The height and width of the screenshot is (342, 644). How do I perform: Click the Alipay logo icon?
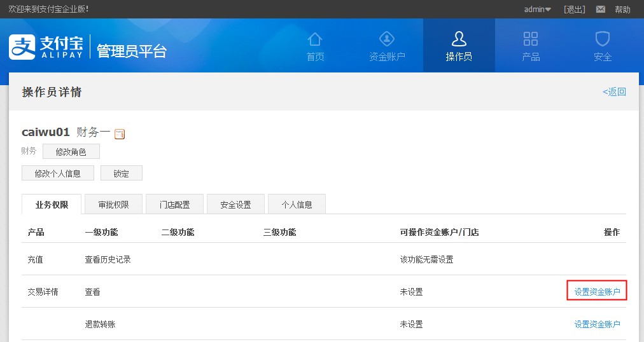point(22,48)
